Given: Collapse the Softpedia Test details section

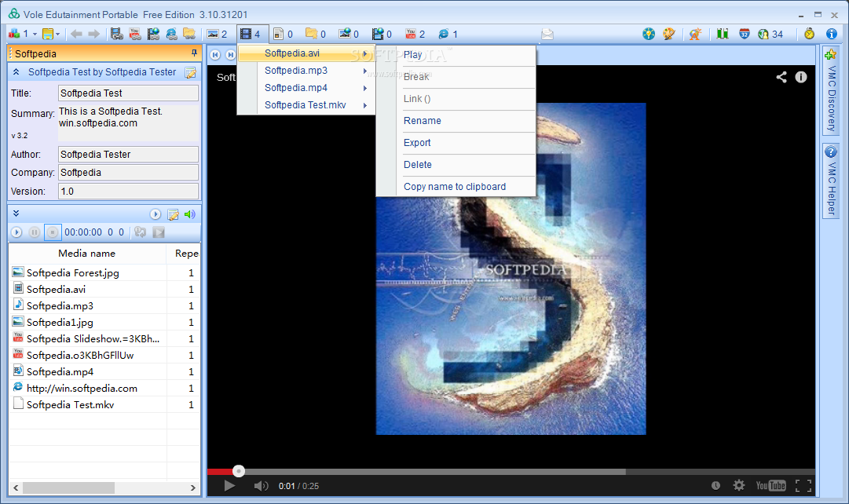Looking at the screenshot, I should click(x=16, y=72).
